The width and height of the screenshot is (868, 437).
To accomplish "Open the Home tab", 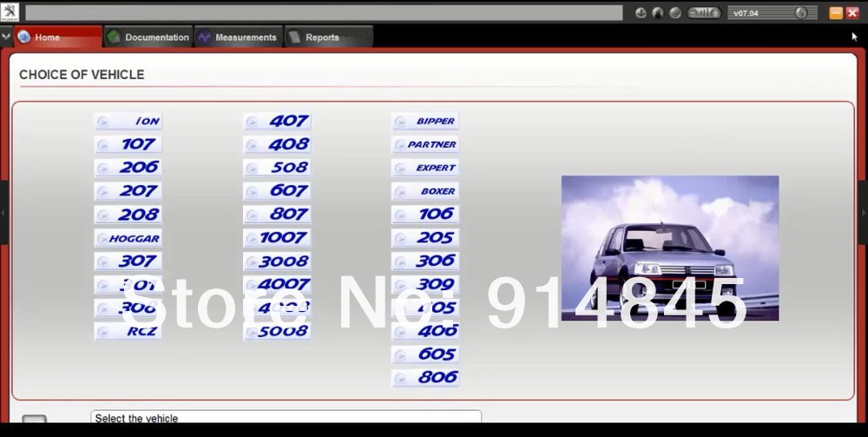I will pyautogui.click(x=58, y=37).
